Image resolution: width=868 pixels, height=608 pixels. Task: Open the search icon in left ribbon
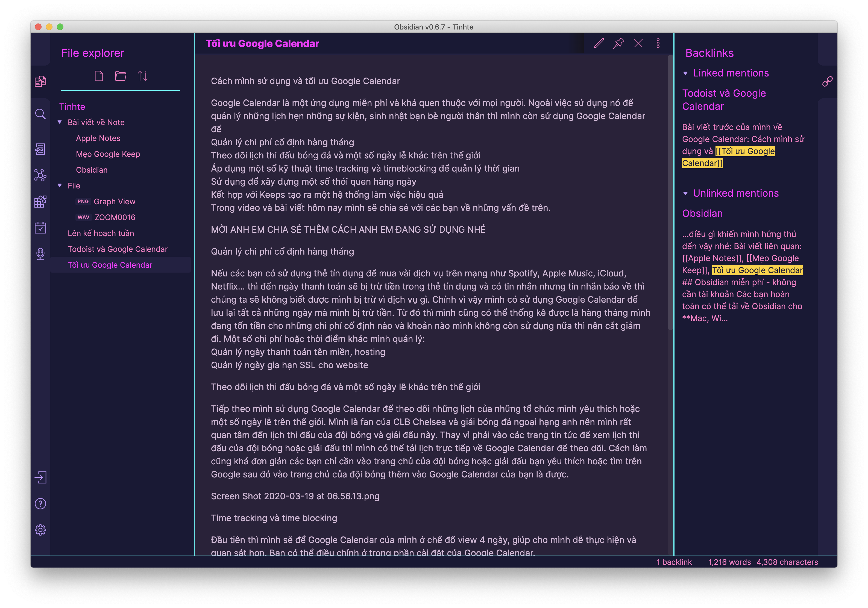coord(40,114)
